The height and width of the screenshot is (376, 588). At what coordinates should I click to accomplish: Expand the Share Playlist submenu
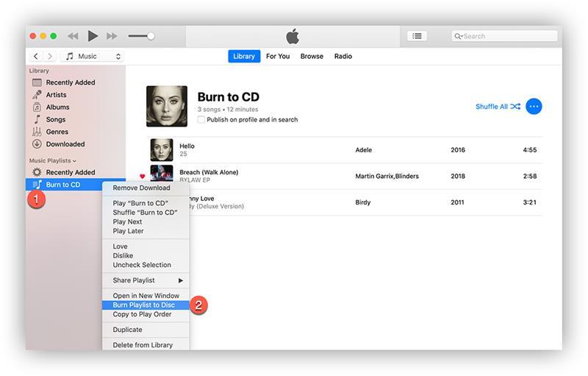(147, 280)
